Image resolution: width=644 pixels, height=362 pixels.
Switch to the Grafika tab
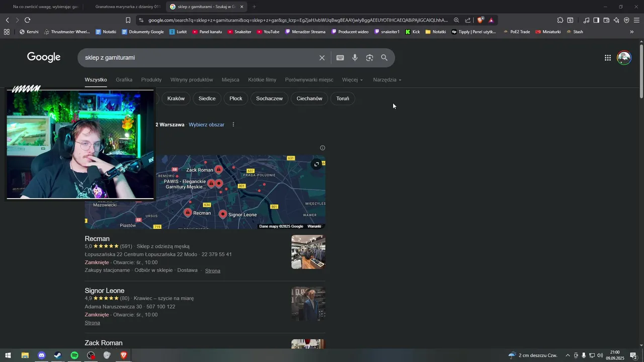click(124, 80)
